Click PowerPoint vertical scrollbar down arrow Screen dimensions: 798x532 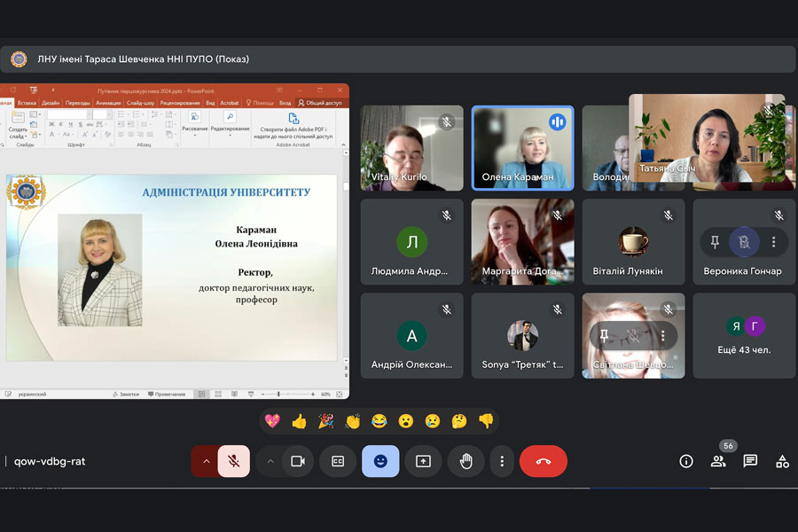(346, 360)
